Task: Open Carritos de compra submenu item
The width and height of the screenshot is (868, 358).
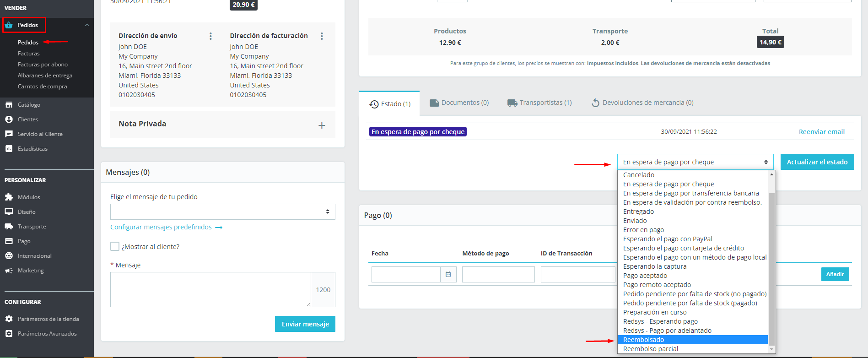Action: (x=42, y=87)
